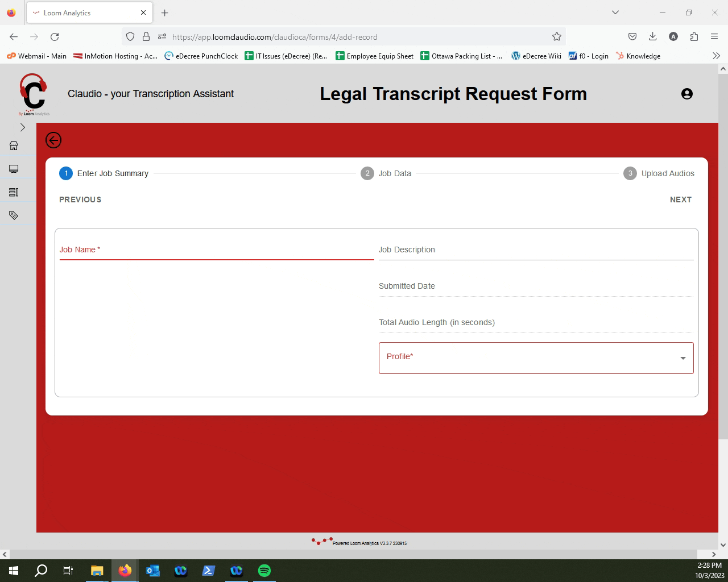Click the shield permissions icon in address bar
This screenshot has width=728, height=582.
coord(130,36)
